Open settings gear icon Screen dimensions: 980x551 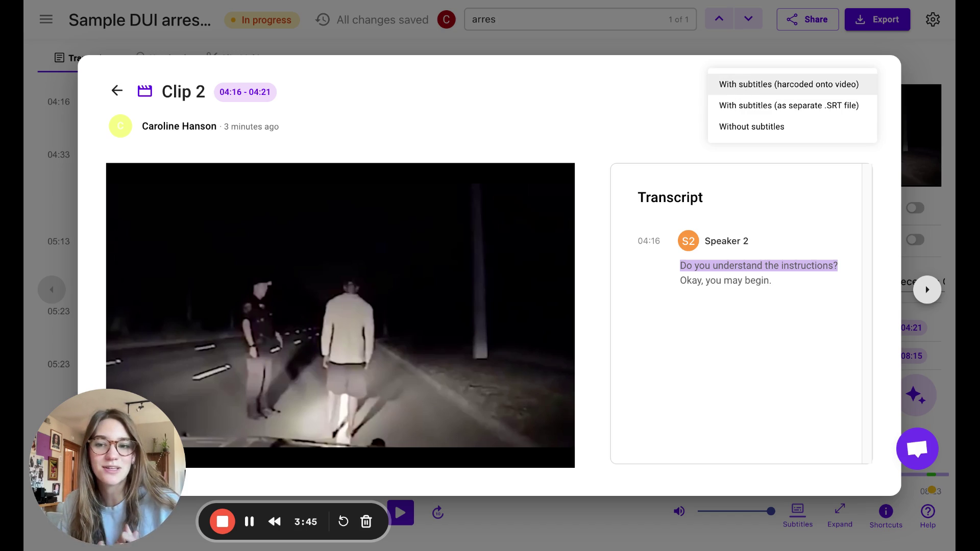(x=933, y=19)
